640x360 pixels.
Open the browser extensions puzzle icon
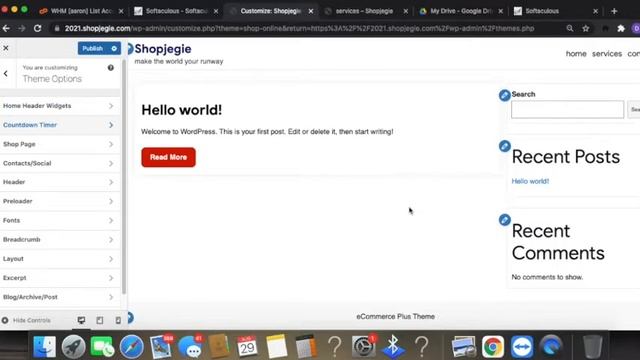point(621,28)
